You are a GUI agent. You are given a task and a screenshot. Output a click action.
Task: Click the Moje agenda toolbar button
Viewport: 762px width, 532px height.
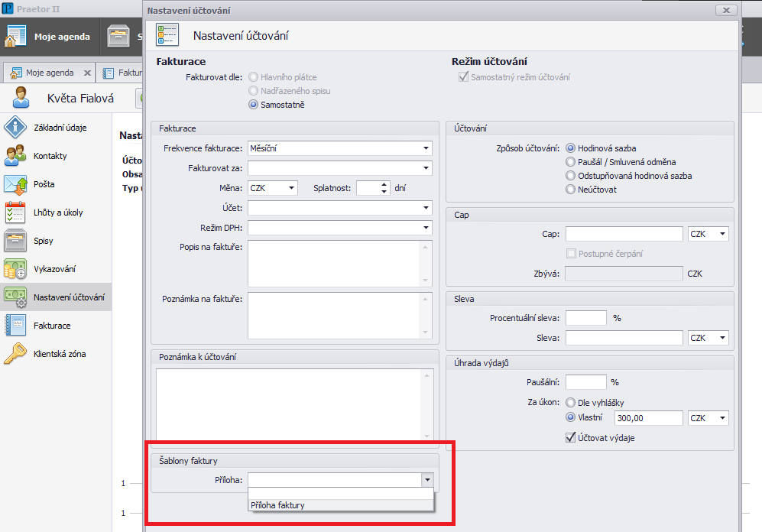coord(48,36)
